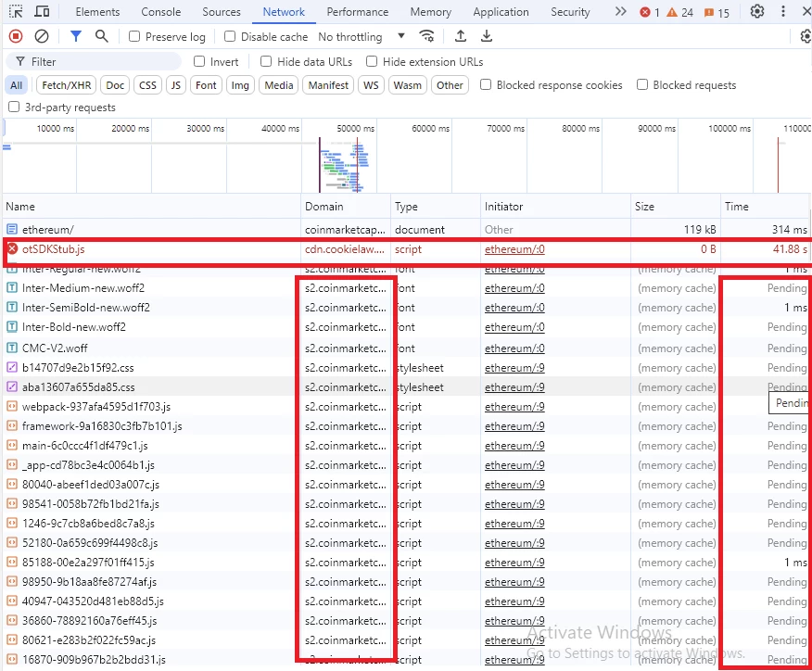Sort requests by Name column header

click(x=151, y=206)
